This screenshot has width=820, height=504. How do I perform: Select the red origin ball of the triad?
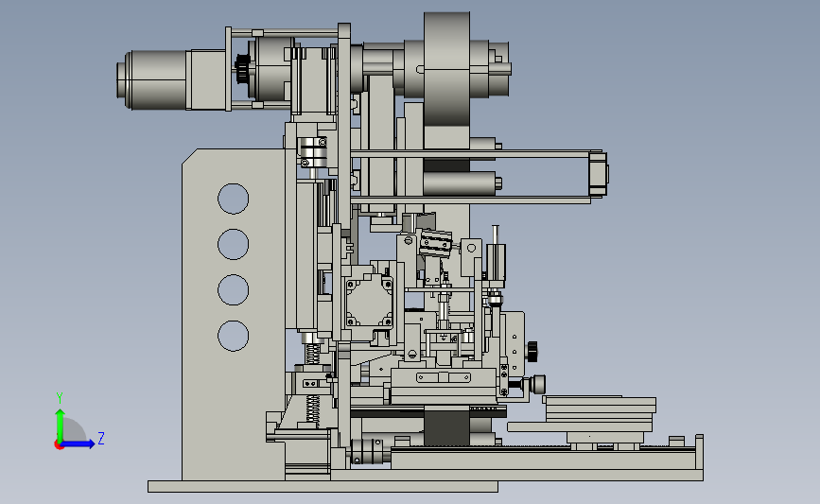59,445
